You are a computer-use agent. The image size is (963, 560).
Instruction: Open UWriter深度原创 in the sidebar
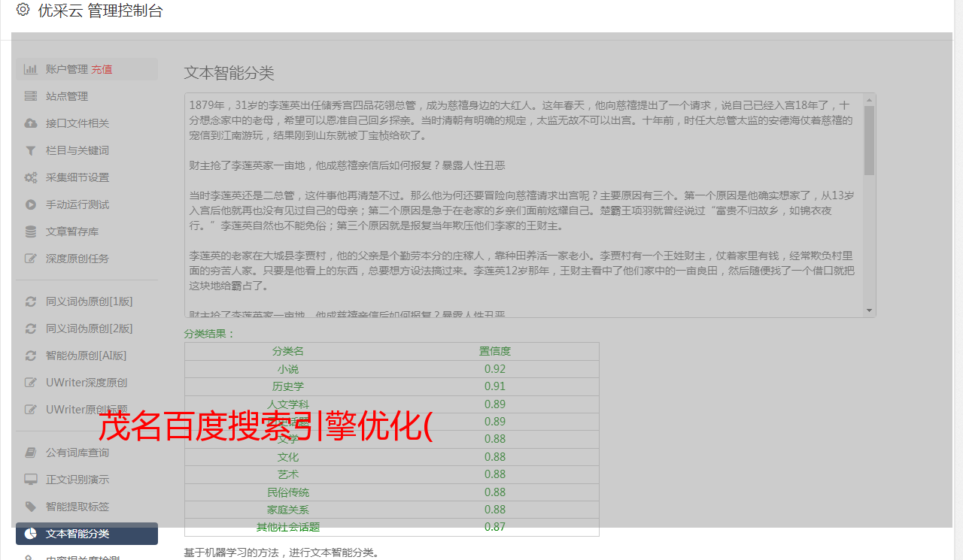87,383
